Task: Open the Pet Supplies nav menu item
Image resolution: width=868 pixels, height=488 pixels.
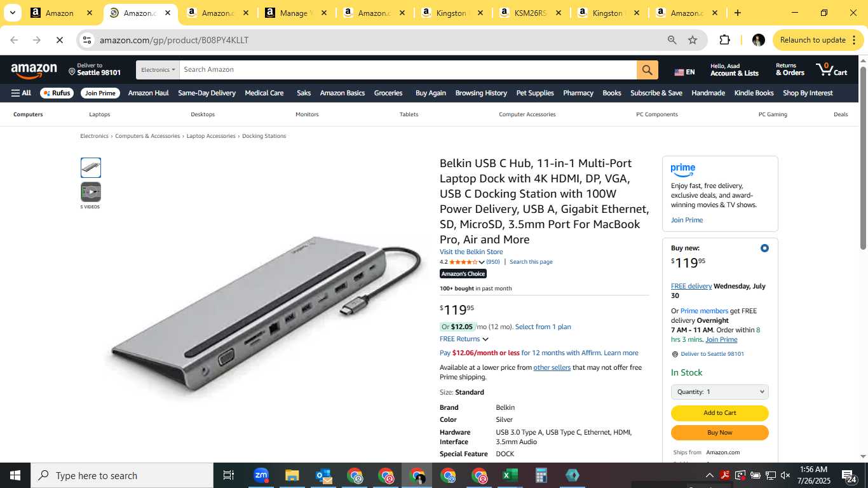Action: tap(535, 93)
